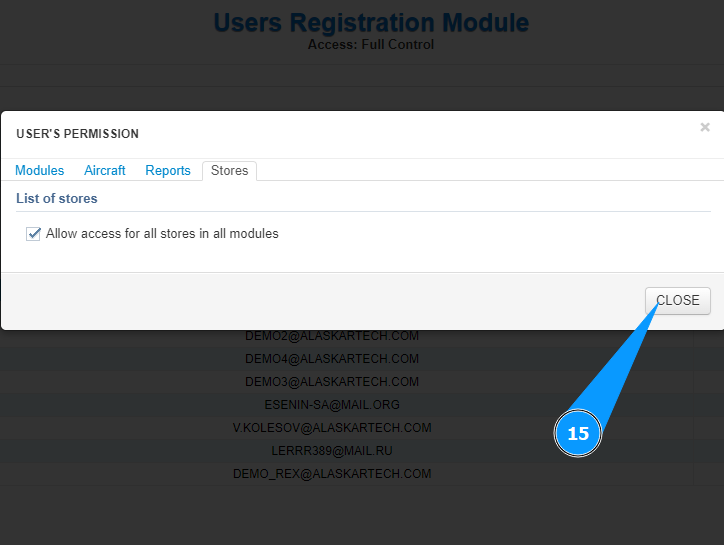The height and width of the screenshot is (545, 724).
Task: Click the CLOSE button
Action: coord(678,301)
